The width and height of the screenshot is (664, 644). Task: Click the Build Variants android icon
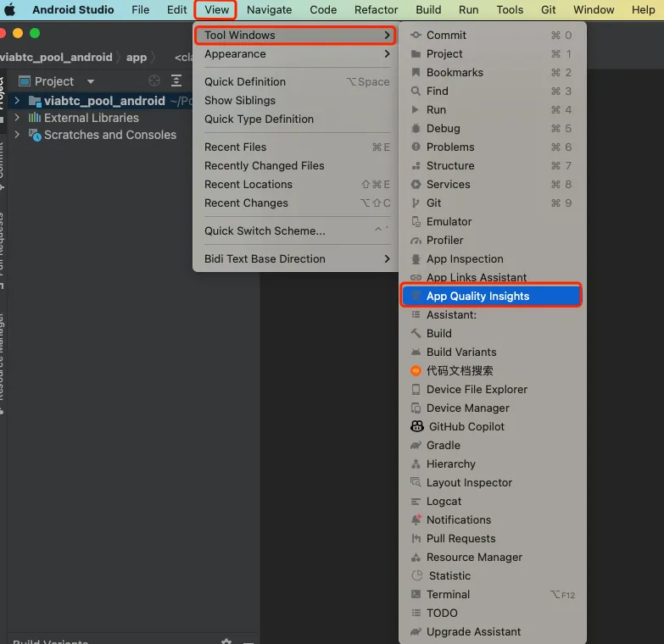coord(416,352)
